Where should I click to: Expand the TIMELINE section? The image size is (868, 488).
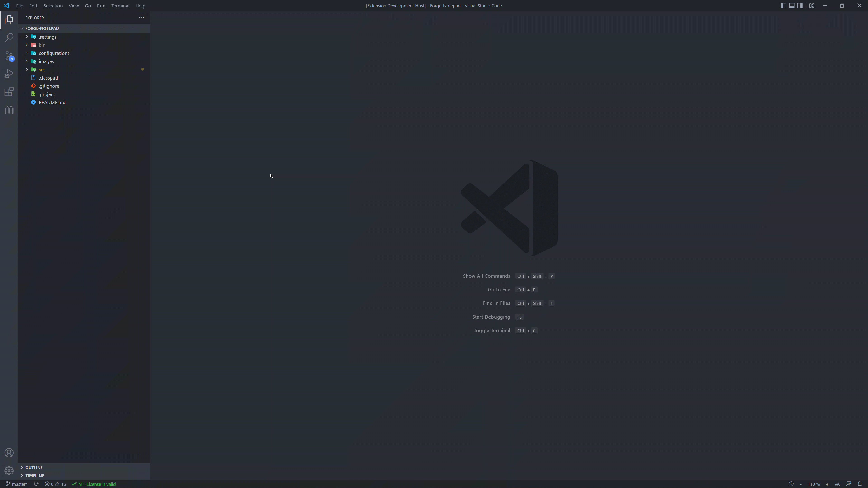[35, 476]
